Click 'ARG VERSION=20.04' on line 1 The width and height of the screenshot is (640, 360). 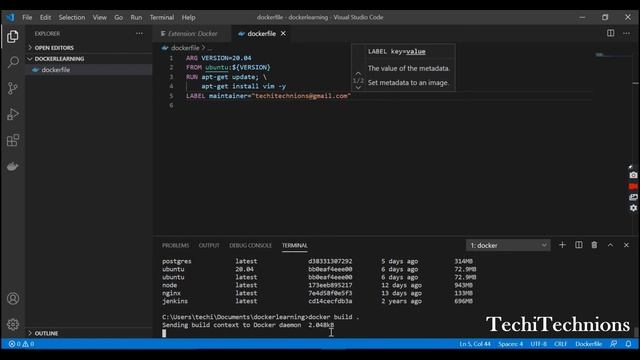219,58
